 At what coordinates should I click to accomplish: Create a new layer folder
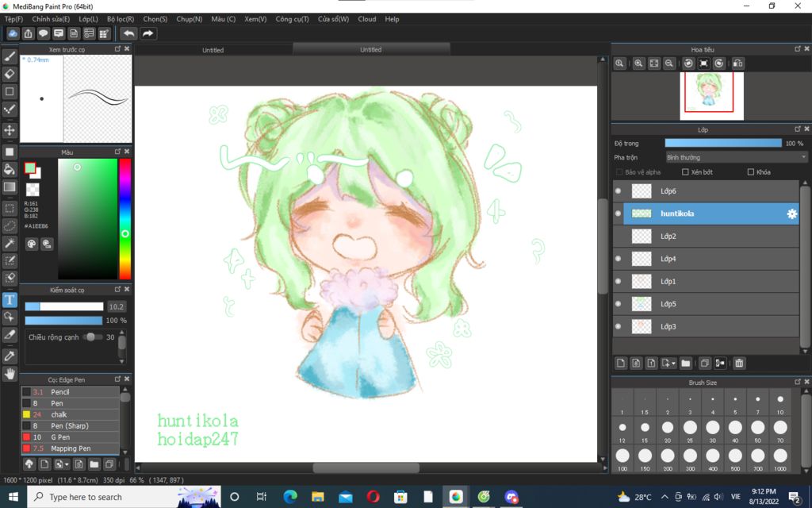[x=686, y=364]
